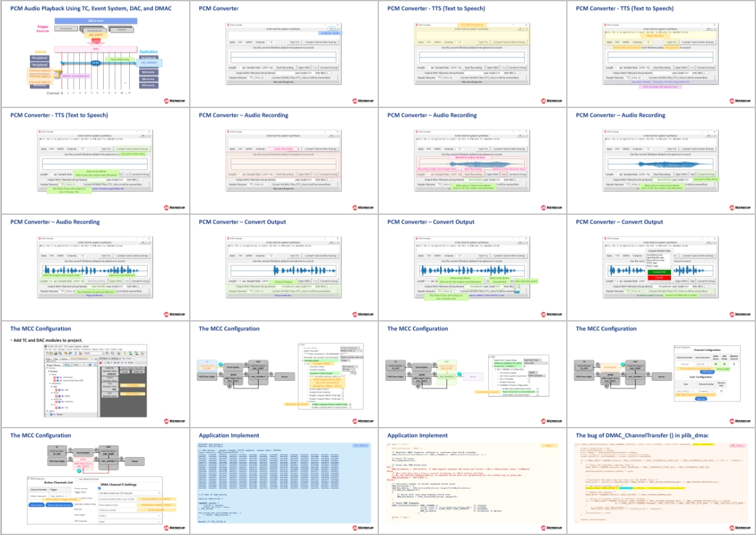Select slide 'Add TC and DAC modules to project'
The width and height of the screenshot is (756, 535).
95,375
